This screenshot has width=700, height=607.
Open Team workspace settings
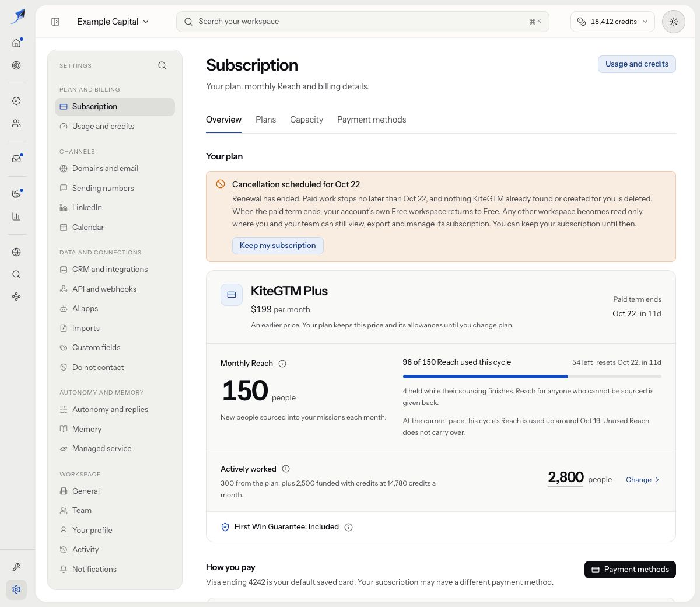(115, 511)
